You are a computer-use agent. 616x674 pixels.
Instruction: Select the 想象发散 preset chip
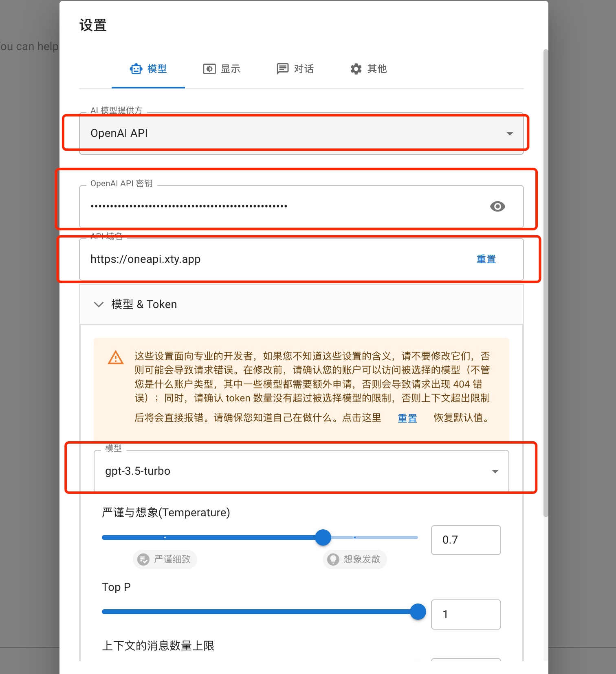coord(355,559)
